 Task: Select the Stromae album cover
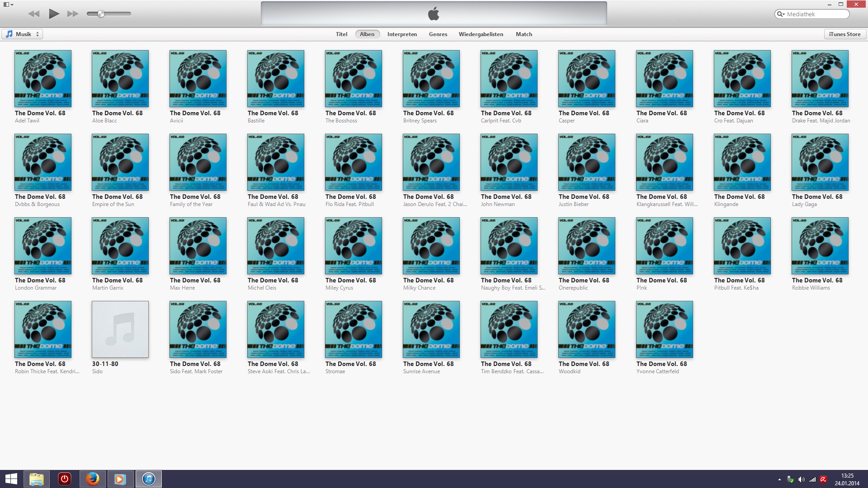coord(354,329)
